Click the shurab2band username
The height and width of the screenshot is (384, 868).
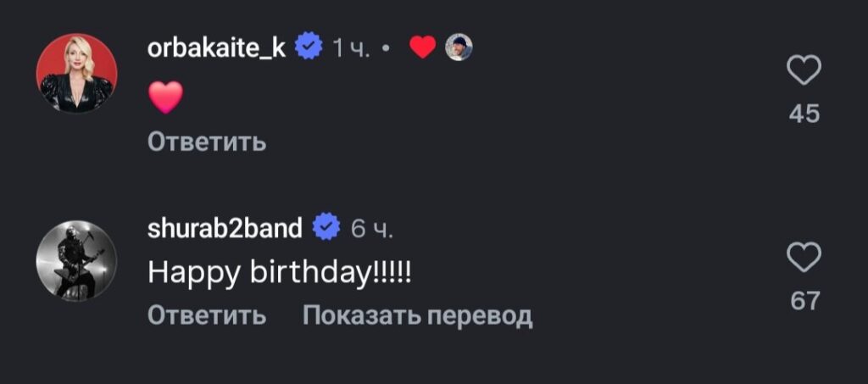click(x=225, y=228)
